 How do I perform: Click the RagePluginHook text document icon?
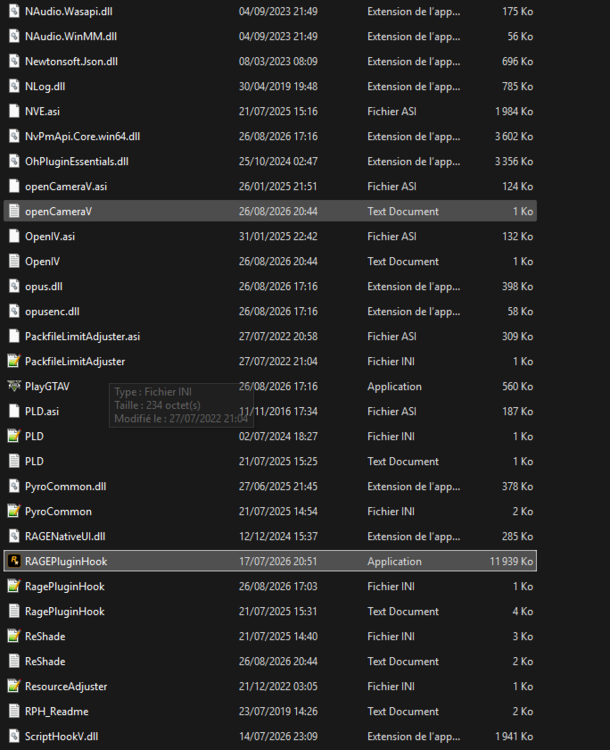[x=14, y=611]
